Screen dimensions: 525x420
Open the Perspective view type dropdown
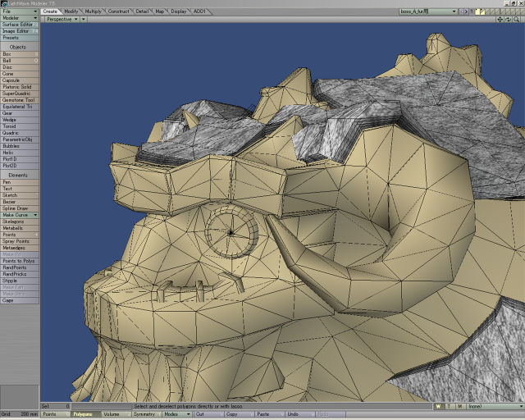click(x=62, y=20)
